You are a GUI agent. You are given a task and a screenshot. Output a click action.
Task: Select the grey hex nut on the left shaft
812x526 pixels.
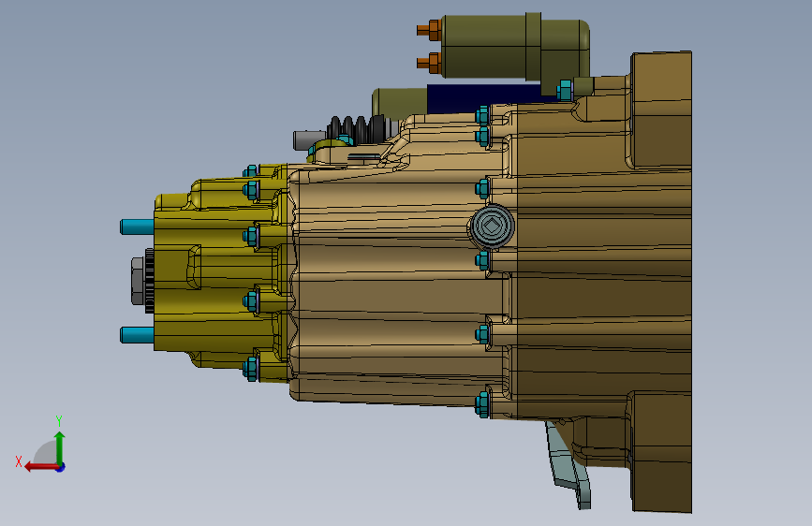coord(138,281)
